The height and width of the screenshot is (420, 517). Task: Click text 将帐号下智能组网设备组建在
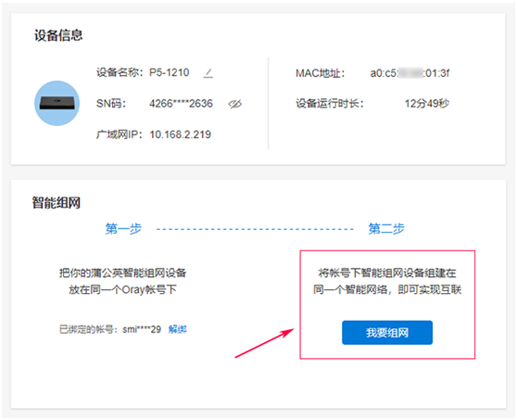click(x=387, y=274)
